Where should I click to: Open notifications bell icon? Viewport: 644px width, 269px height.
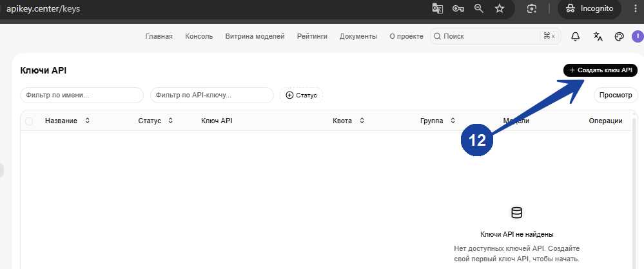tap(576, 37)
